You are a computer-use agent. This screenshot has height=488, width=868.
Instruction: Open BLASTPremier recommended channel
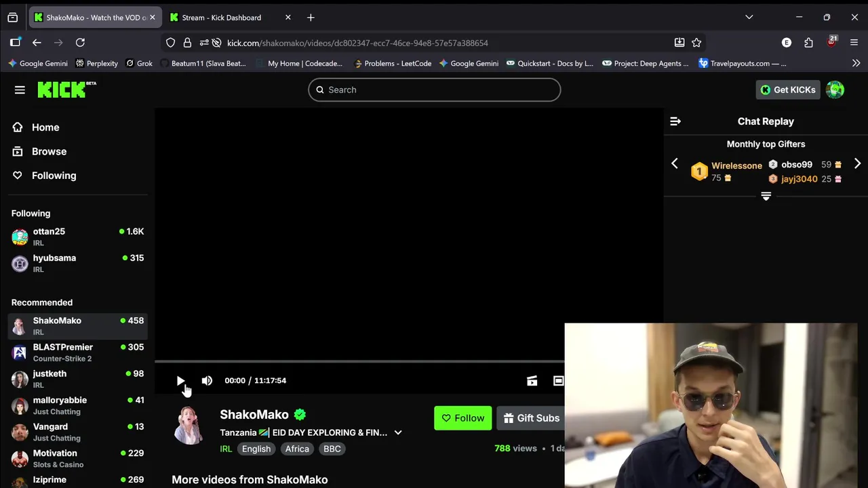click(77, 352)
